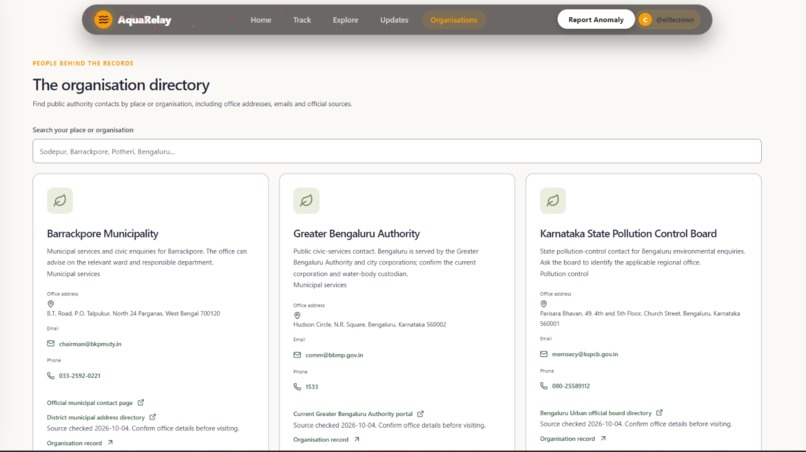Screen dimensions: 806x452
Task: Click Pollution control tag on Karnataka card
Action: pyautogui.click(x=564, y=274)
